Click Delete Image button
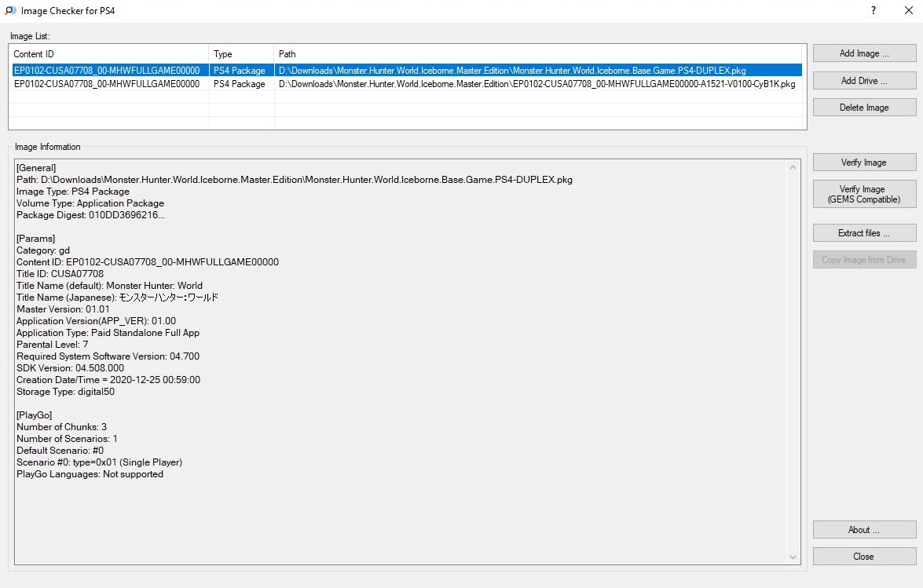The width and height of the screenshot is (923, 588). (864, 108)
